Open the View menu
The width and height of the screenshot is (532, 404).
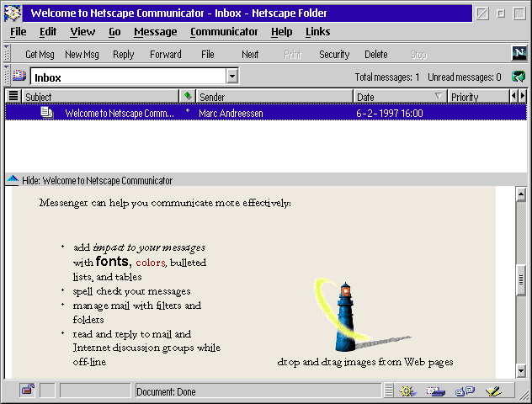click(82, 32)
